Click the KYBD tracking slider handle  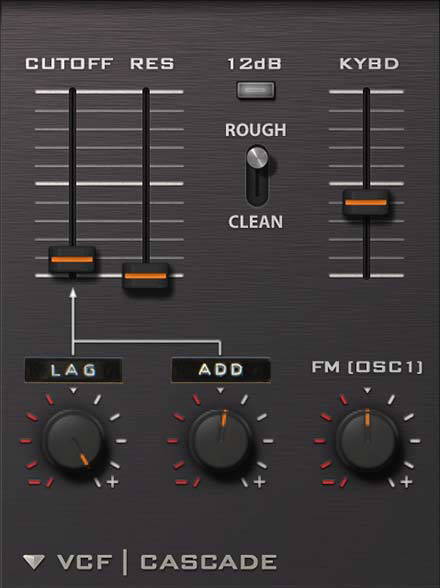pyautogui.click(x=366, y=202)
